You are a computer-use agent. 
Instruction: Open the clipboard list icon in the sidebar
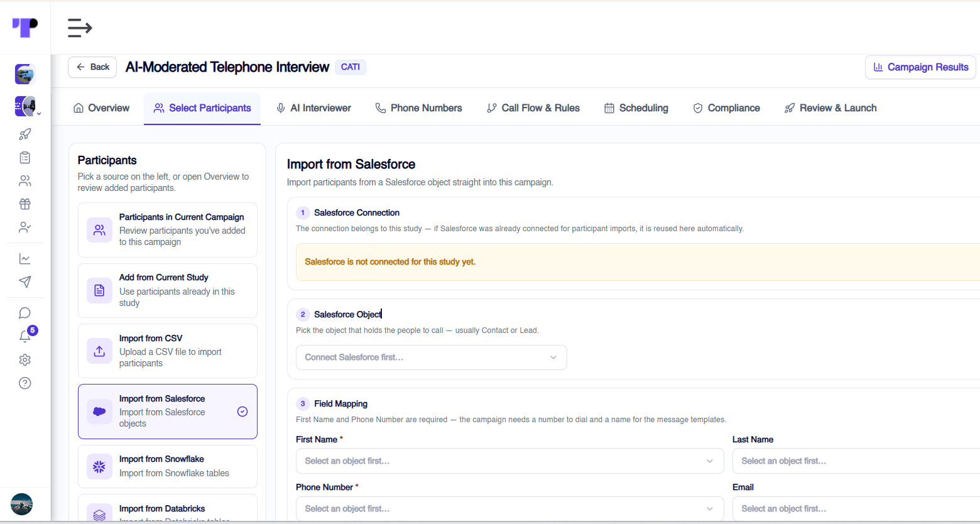25,158
